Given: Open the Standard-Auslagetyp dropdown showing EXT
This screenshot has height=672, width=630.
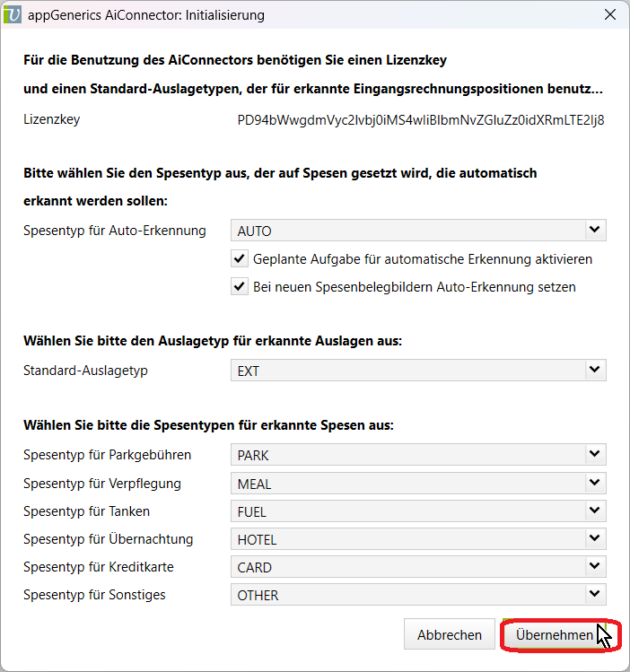Looking at the screenshot, I should point(418,371).
